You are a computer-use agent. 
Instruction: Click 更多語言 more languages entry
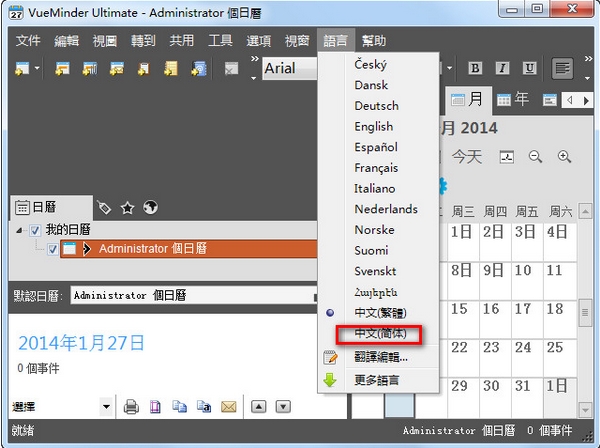(x=377, y=380)
